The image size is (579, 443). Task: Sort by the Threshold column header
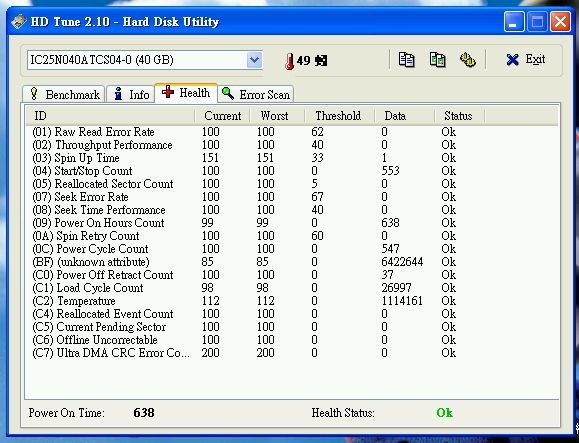[340, 116]
